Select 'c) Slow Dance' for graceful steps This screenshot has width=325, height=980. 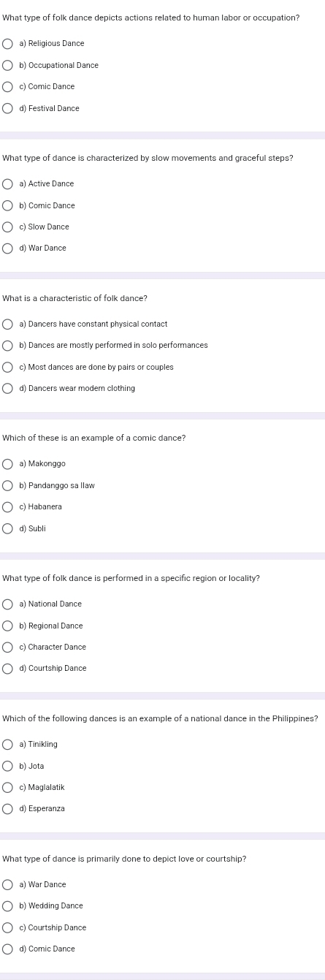[8, 227]
